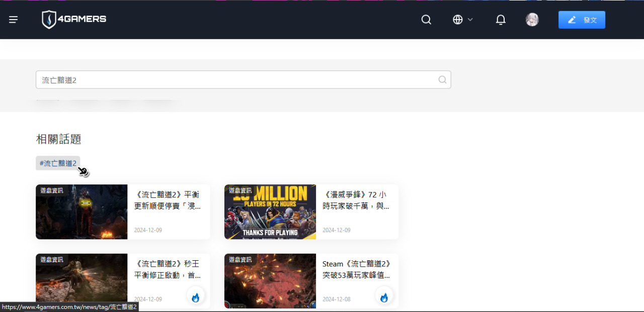Viewport: 644px width, 312px height.
Task: Open article 《流亡黯道2》平衡更新順便停賣
Action: point(168,200)
